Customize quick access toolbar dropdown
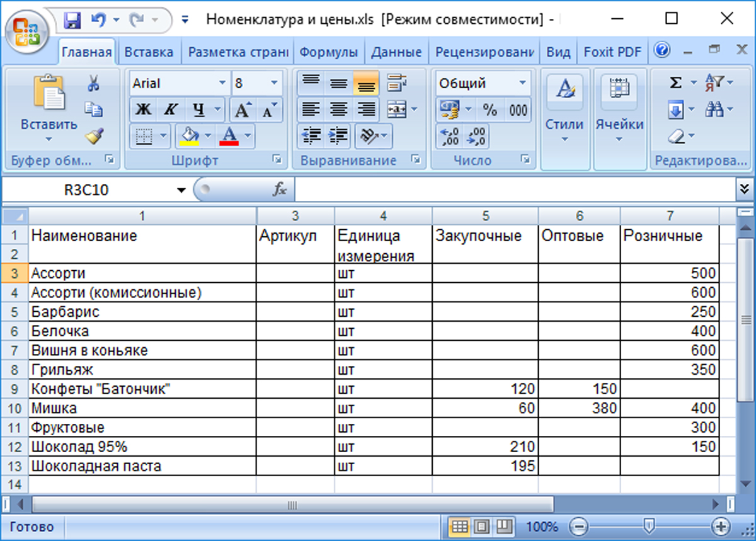The width and height of the screenshot is (756, 541). [185, 20]
